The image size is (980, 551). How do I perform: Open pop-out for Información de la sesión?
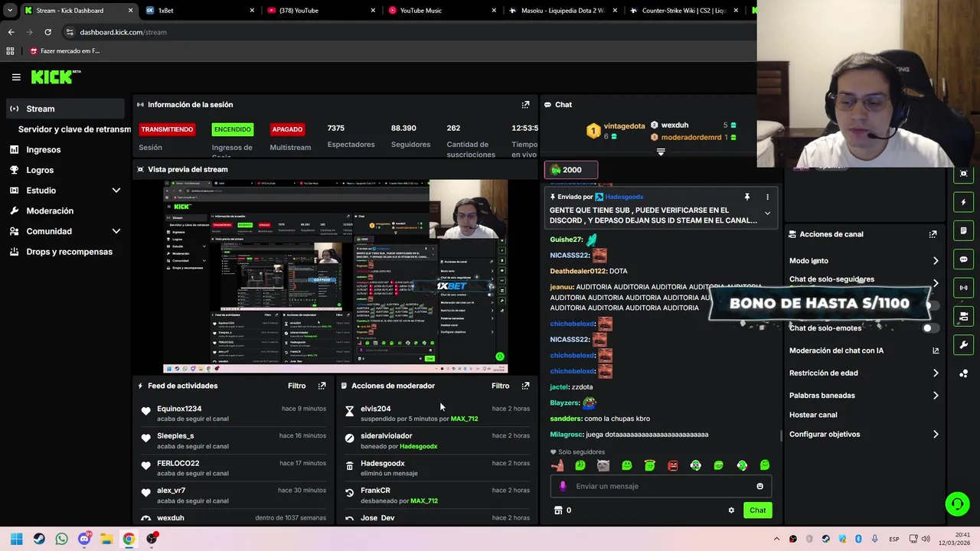click(525, 105)
